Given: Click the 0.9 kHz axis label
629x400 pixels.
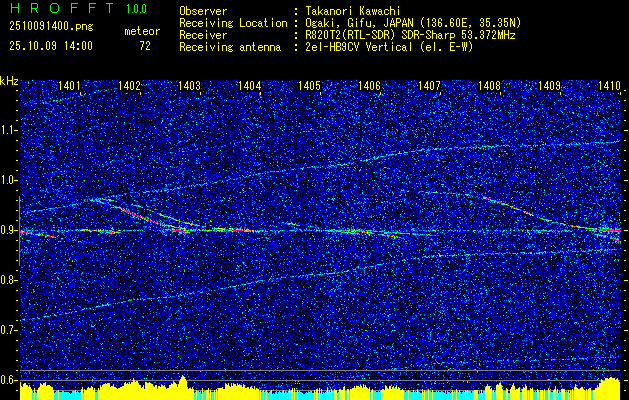Looking at the screenshot, I should [8, 230].
